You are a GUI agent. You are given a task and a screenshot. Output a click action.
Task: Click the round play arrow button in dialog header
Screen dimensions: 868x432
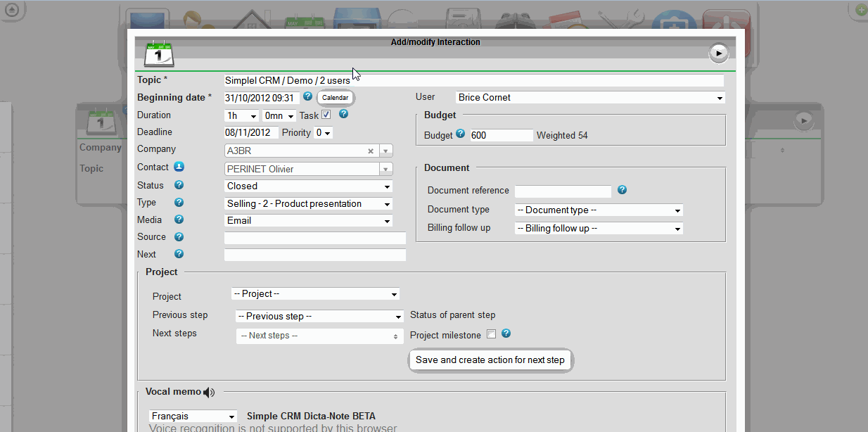(718, 53)
